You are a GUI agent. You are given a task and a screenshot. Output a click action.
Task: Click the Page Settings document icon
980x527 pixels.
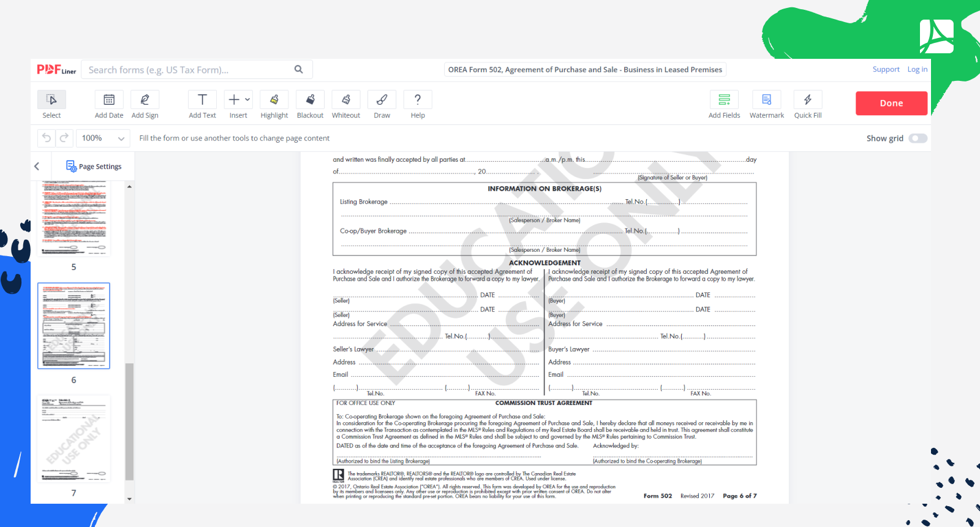(71, 166)
